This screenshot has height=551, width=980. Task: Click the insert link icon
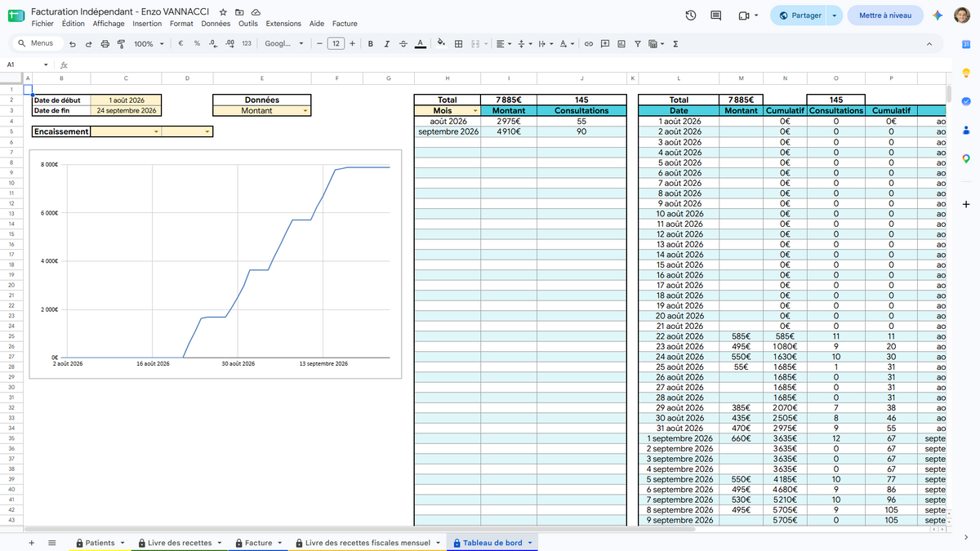(588, 44)
